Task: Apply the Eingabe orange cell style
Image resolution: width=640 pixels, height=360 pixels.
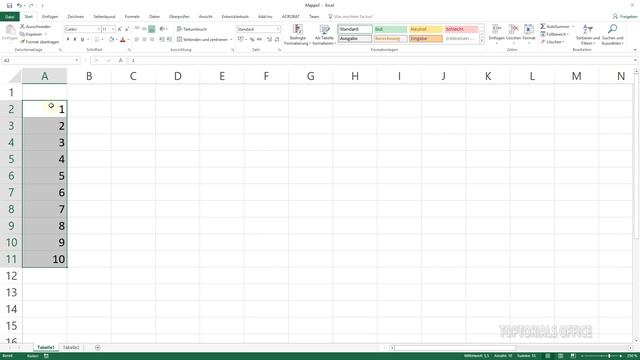Action: point(426,39)
